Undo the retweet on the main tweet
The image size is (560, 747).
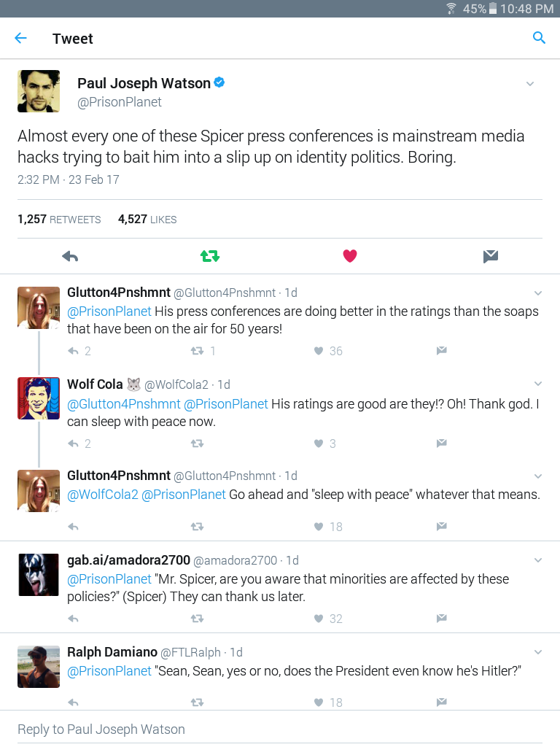[x=210, y=256]
